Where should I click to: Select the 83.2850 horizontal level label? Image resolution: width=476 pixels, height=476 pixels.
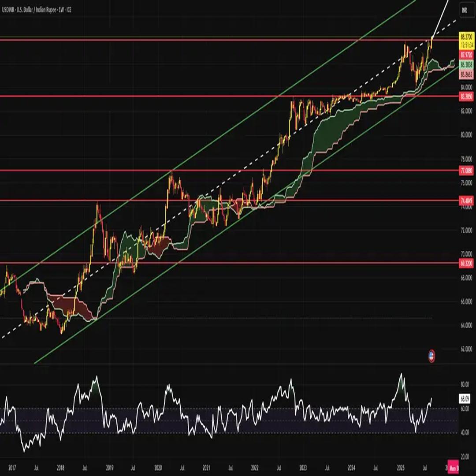click(466, 96)
